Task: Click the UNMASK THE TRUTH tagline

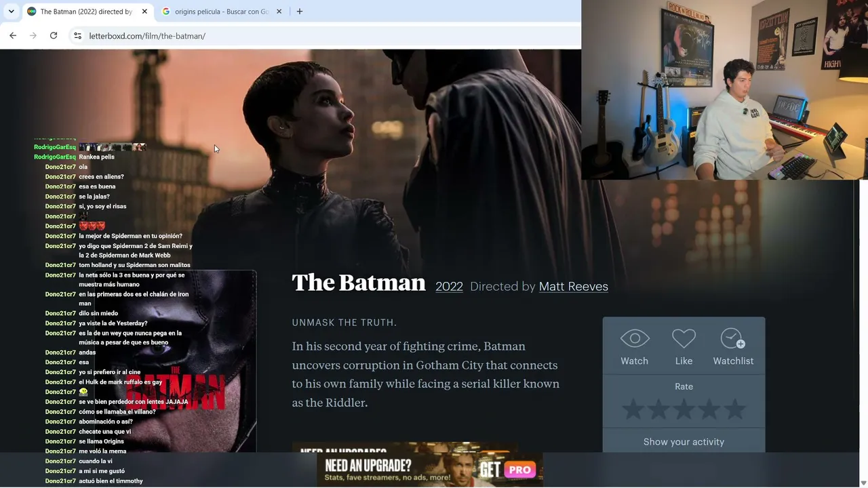Action: coord(344,323)
